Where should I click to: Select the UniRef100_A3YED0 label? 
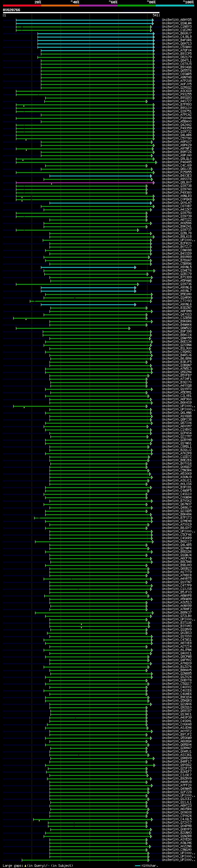coord(177,840)
